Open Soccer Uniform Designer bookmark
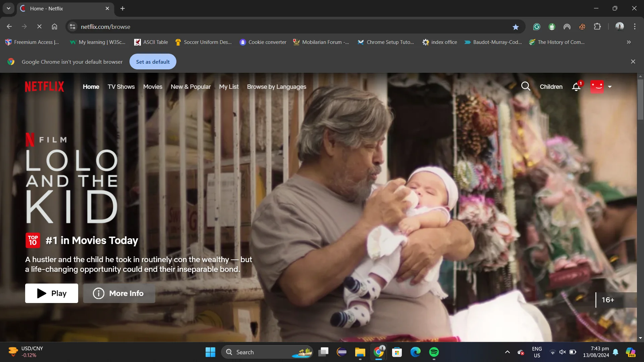The image size is (644, 362). point(203,42)
